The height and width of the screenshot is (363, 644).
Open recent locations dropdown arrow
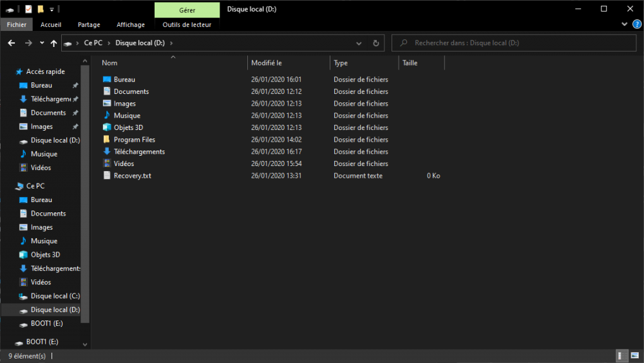pyautogui.click(x=42, y=43)
